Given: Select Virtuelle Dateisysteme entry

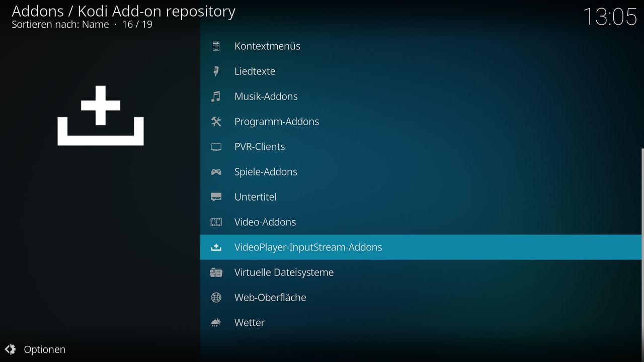Looking at the screenshot, I should click(x=421, y=273).
